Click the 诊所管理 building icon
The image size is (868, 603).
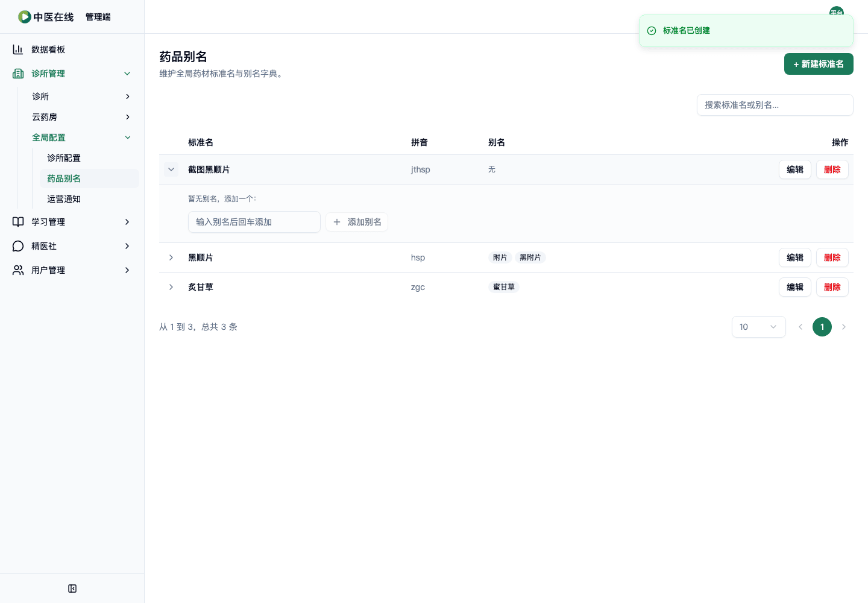(x=18, y=74)
